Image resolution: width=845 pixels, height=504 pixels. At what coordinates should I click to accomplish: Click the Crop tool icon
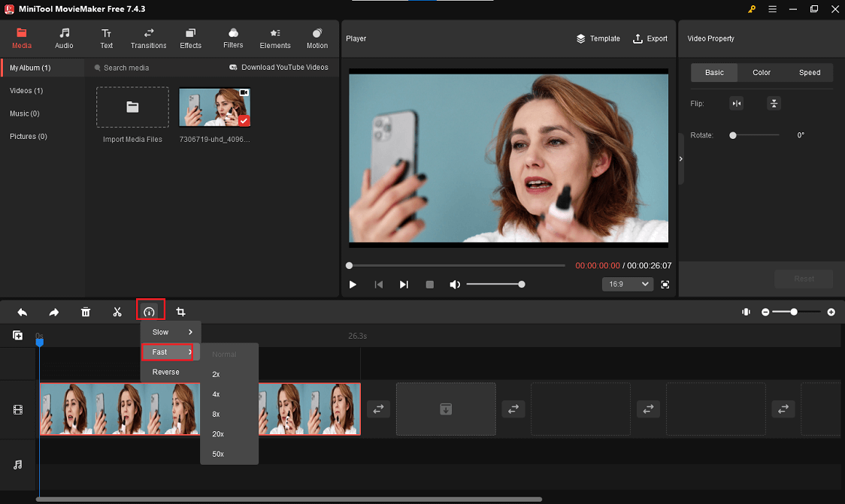click(x=180, y=312)
